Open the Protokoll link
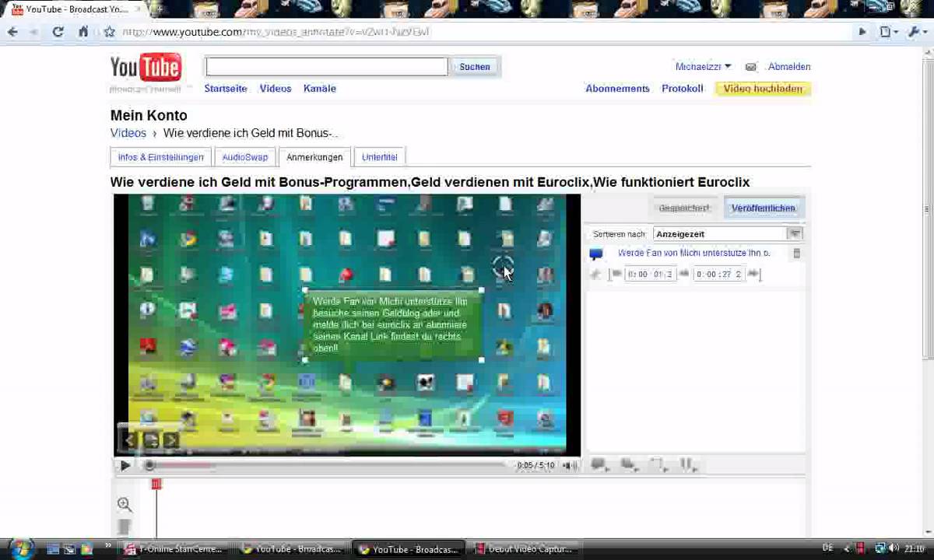934x560 pixels. [683, 89]
